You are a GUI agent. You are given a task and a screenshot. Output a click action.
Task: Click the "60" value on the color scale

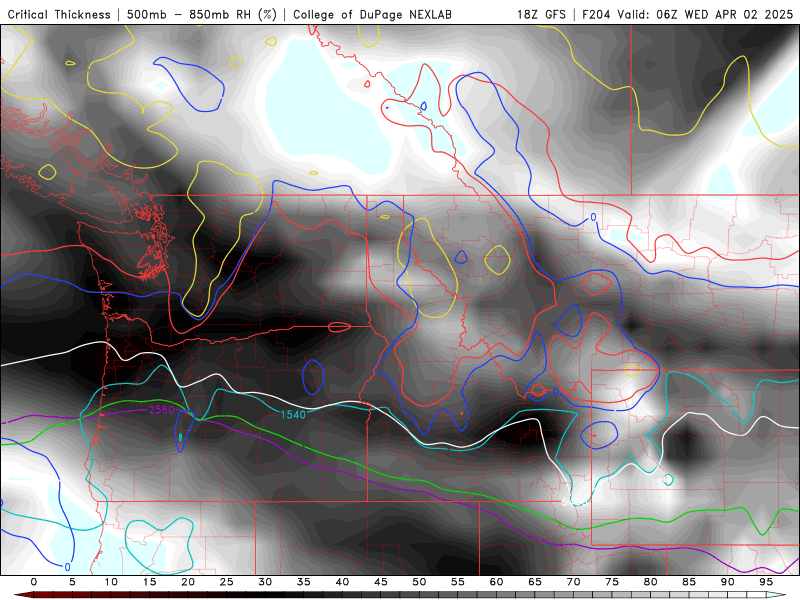[x=496, y=582]
